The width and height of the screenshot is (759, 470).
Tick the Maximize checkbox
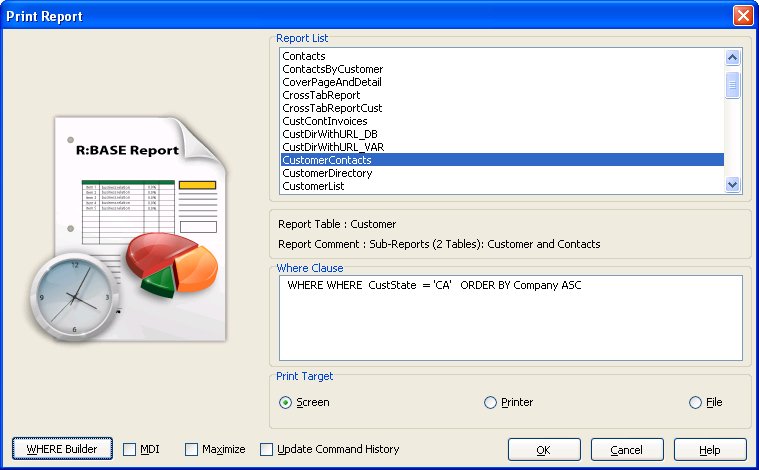pyautogui.click(x=192, y=450)
